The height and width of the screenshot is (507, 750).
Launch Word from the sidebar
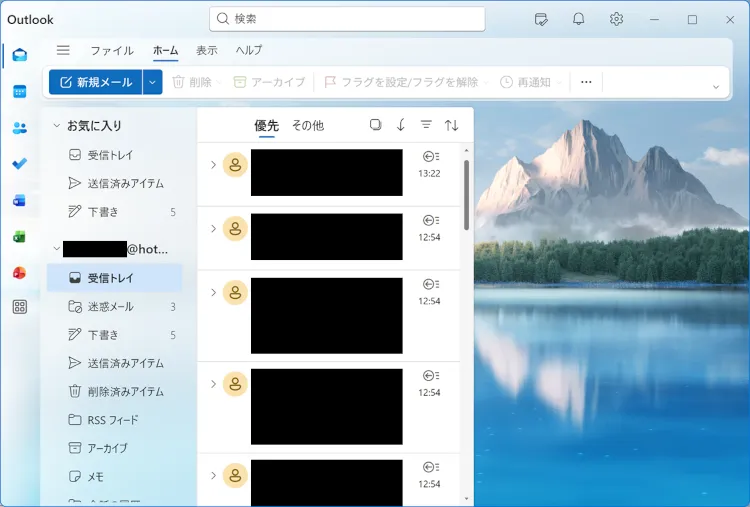19,200
